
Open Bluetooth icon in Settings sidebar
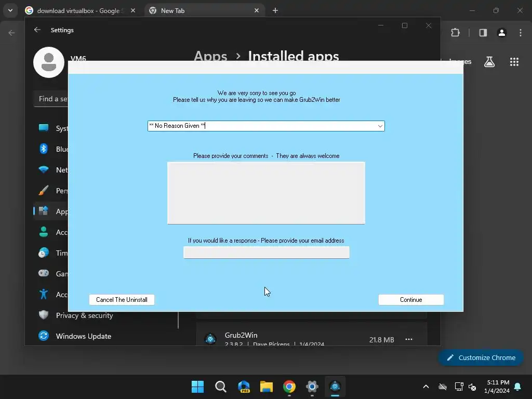point(44,149)
